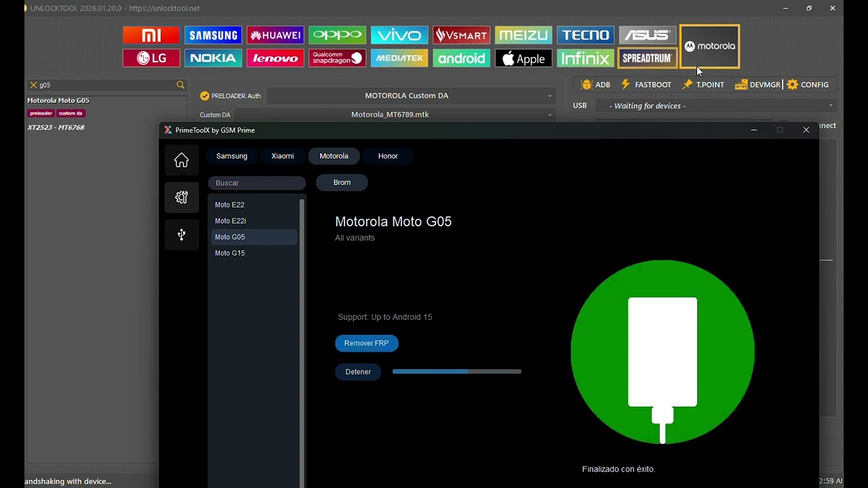
Task: Switch to the Xiaomi tab in PrimeToolX
Action: pos(283,156)
